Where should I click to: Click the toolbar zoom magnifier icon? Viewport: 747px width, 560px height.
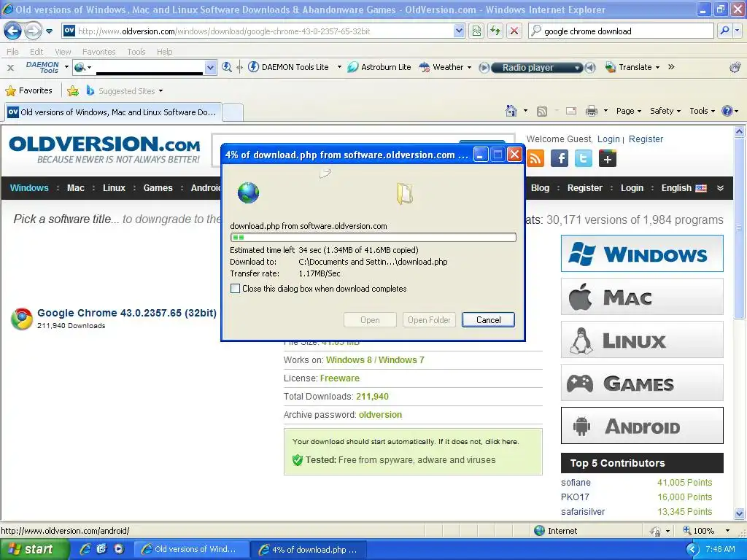coord(227,67)
